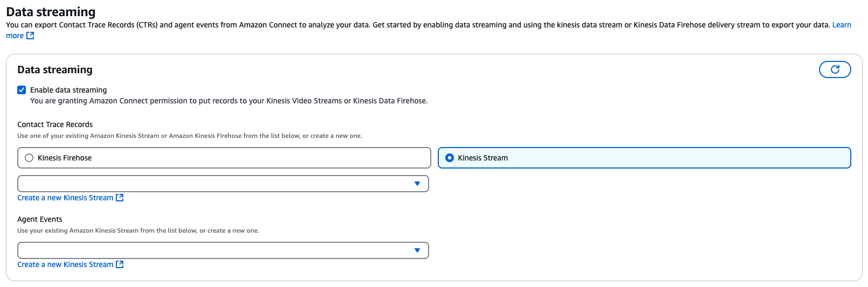Click the "Kinesis Firehose" option label

[x=65, y=158]
